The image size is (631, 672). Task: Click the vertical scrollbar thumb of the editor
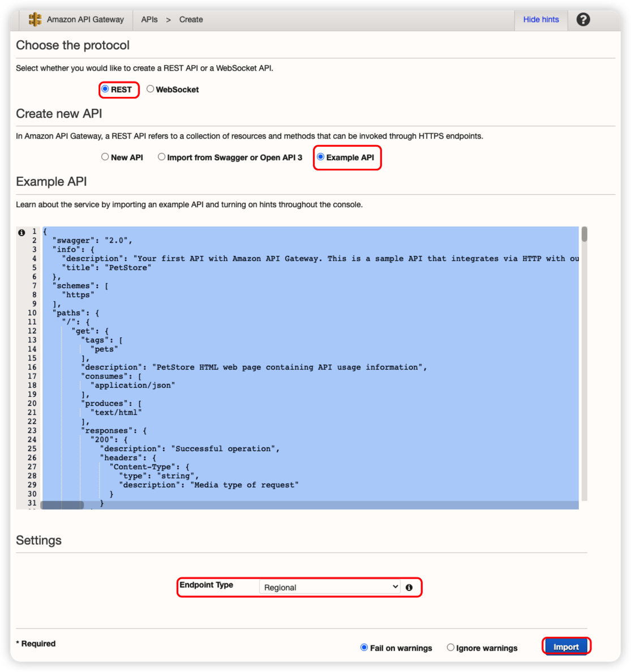(584, 234)
